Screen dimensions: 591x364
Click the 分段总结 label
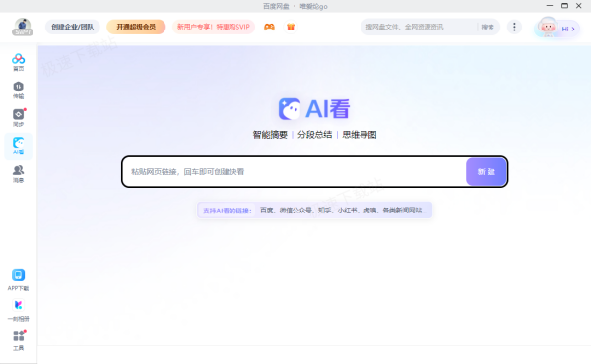315,135
